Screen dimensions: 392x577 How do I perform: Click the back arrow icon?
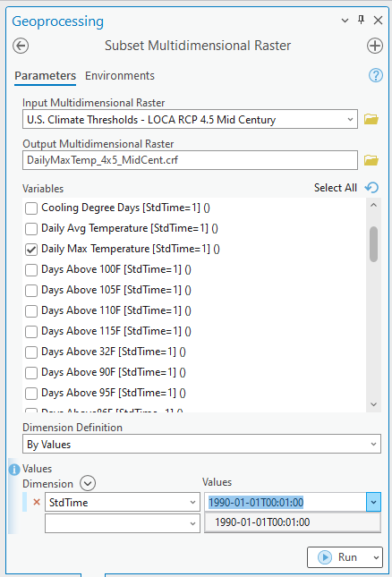(21, 46)
